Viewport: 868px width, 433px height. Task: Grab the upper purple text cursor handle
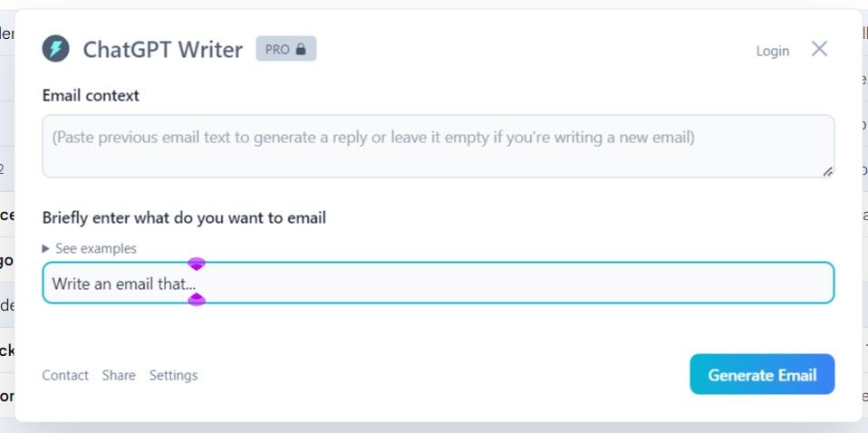click(197, 264)
